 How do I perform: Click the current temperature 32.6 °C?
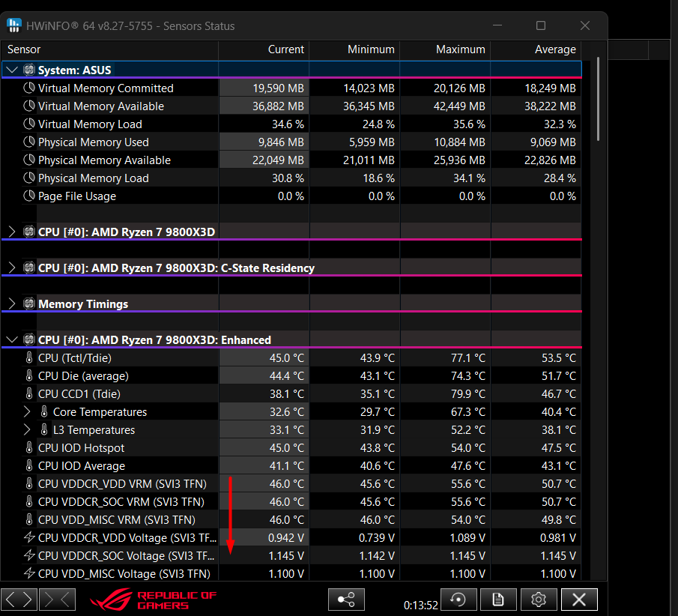(287, 412)
